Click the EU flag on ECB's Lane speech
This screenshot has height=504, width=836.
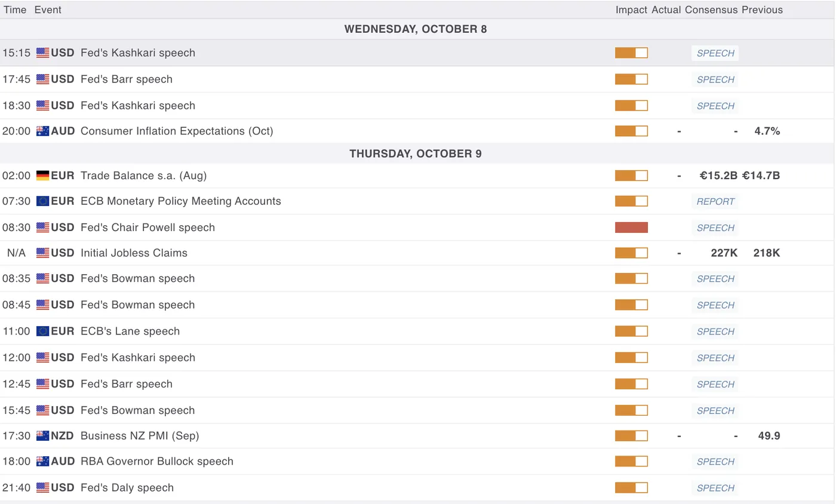[42, 331]
